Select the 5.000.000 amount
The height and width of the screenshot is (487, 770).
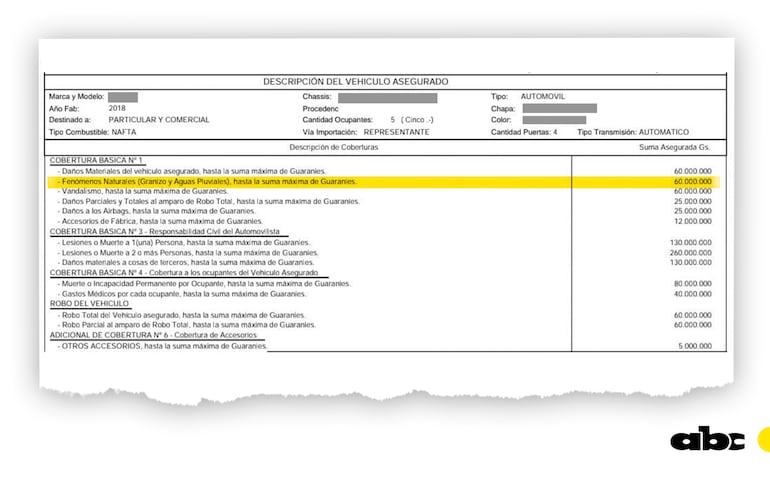[695, 346]
